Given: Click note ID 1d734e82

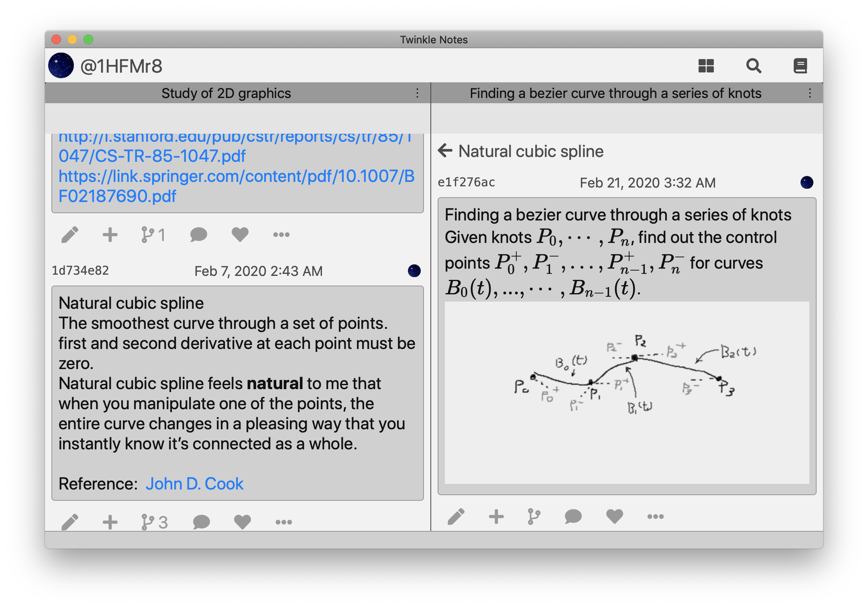Looking at the screenshot, I should click(80, 270).
